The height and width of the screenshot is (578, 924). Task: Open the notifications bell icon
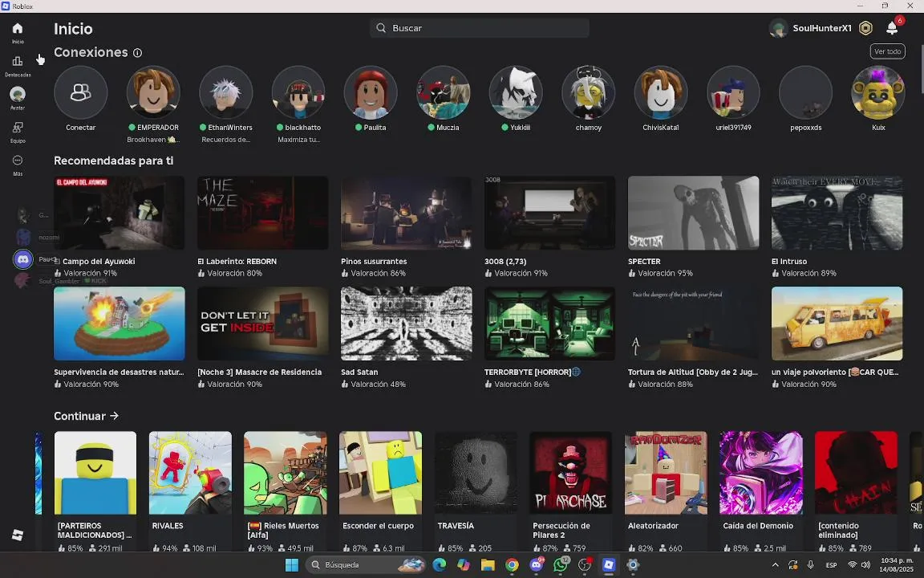(x=892, y=28)
